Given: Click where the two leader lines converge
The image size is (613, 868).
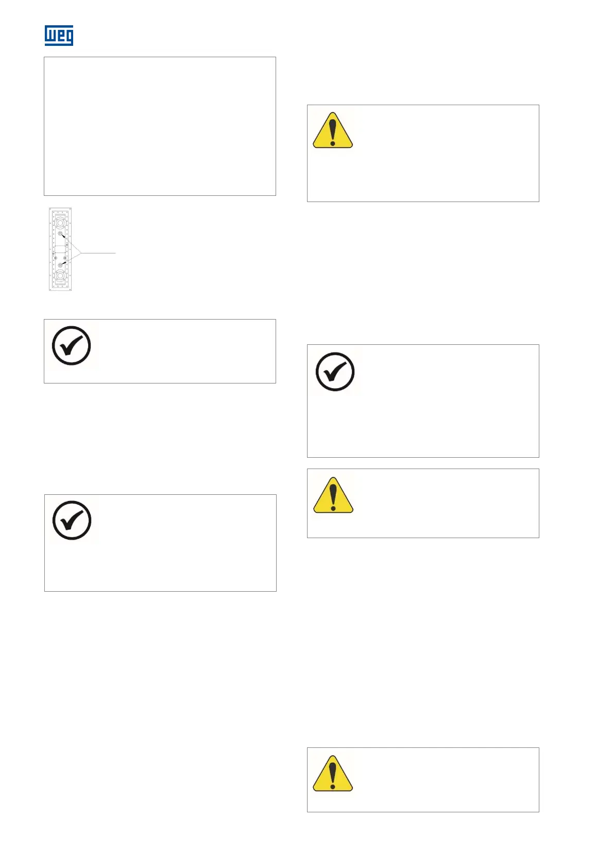Looking at the screenshot, I should pos(81,253).
